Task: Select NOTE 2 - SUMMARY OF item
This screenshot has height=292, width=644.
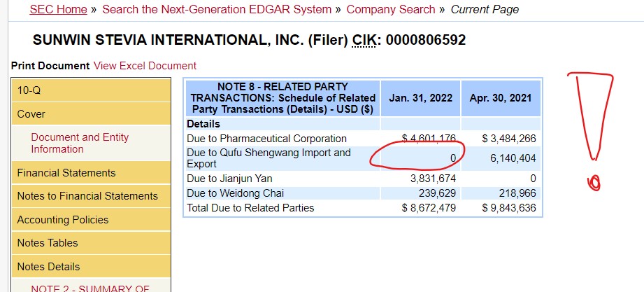Action: point(90,288)
